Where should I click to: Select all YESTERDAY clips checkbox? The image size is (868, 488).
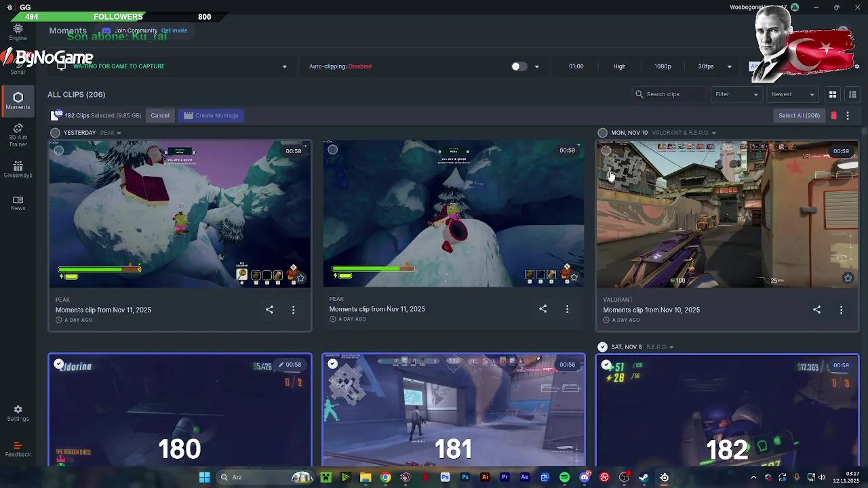[55, 133]
